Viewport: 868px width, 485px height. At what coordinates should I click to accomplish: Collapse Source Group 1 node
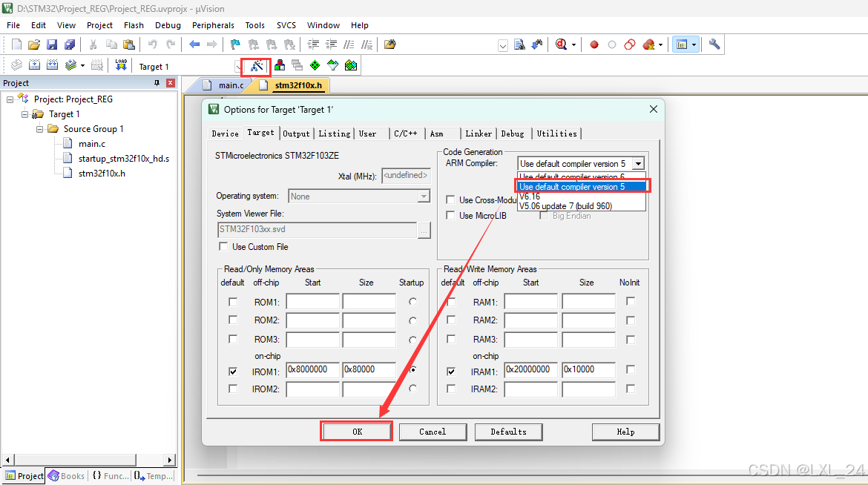pos(40,129)
